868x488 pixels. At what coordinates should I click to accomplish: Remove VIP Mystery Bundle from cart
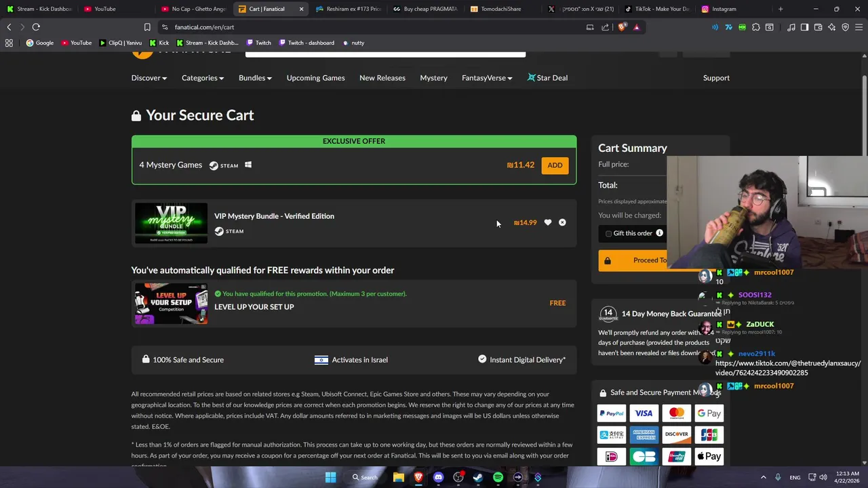(x=562, y=222)
